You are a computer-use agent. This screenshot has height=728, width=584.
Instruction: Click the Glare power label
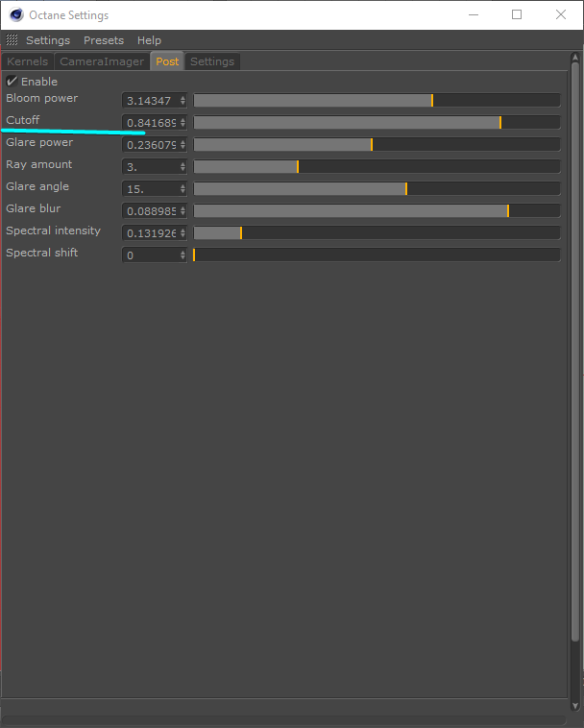[x=39, y=142]
